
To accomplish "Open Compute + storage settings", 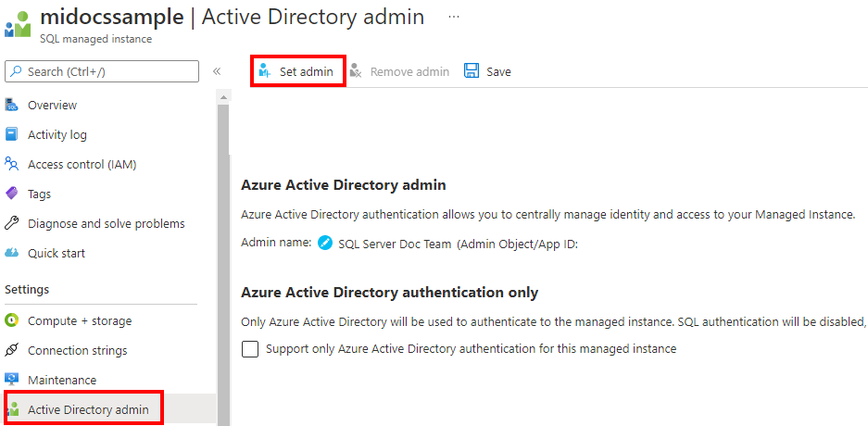I will (80, 320).
